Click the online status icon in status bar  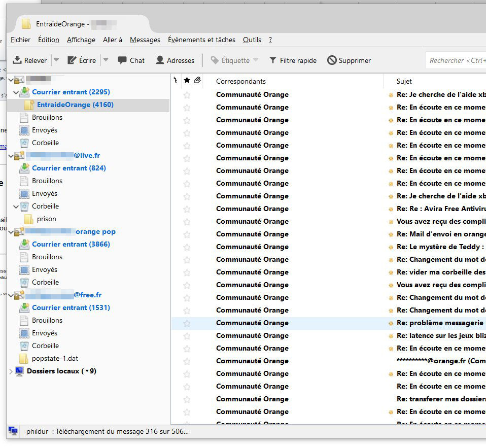[x=13, y=431]
